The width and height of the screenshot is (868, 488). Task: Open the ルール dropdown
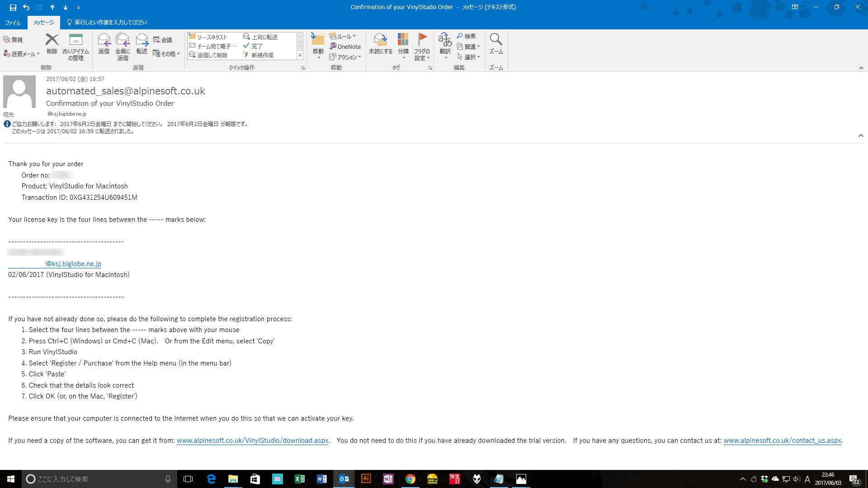[343, 37]
